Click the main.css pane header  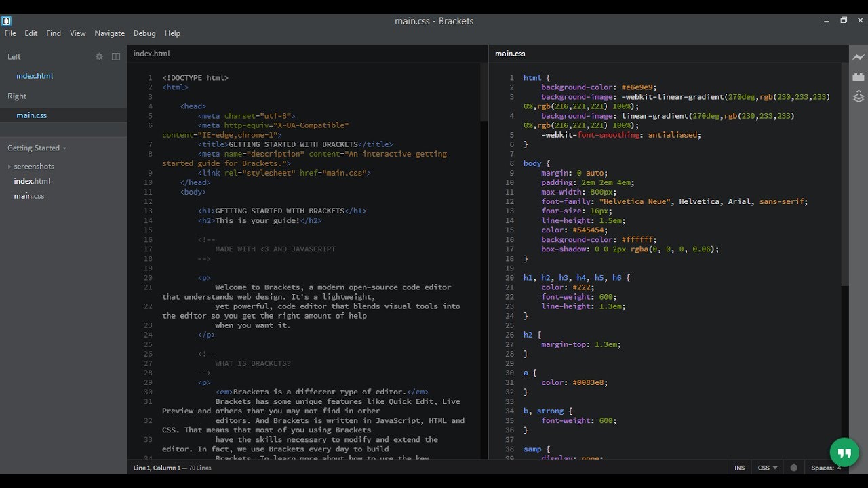pos(510,54)
